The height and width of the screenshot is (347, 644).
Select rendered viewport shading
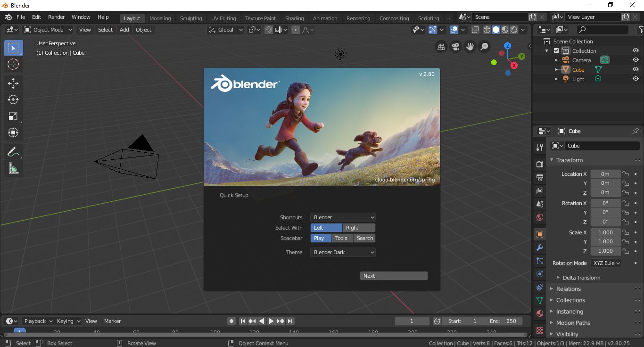coord(514,30)
